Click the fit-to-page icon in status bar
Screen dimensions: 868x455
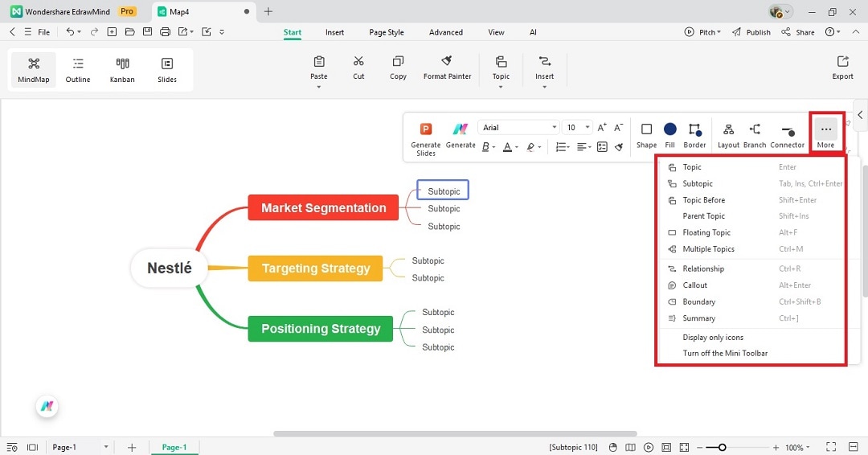click(x=666, y=447)
